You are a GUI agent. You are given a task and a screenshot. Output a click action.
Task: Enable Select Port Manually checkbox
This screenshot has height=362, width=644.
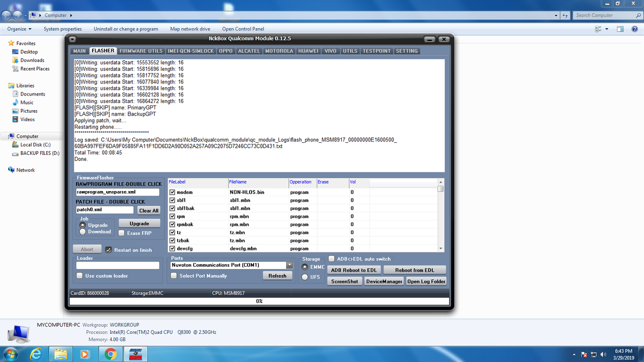point(174,276)
